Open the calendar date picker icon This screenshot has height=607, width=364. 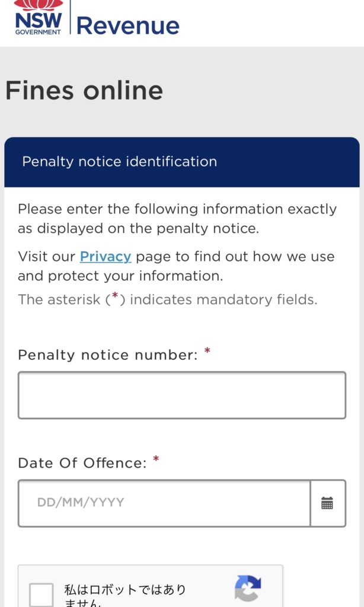pyautogui.click(x=327, y=503)
